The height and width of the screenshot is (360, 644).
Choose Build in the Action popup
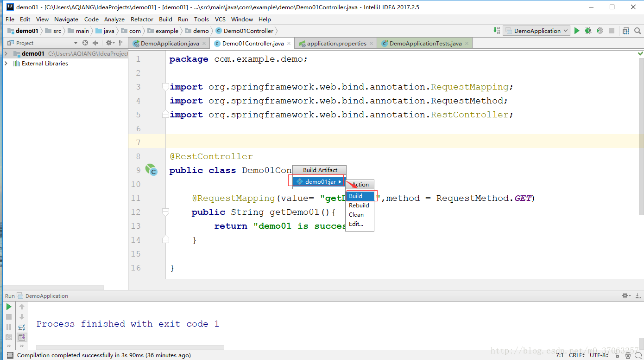coord(356,196)
